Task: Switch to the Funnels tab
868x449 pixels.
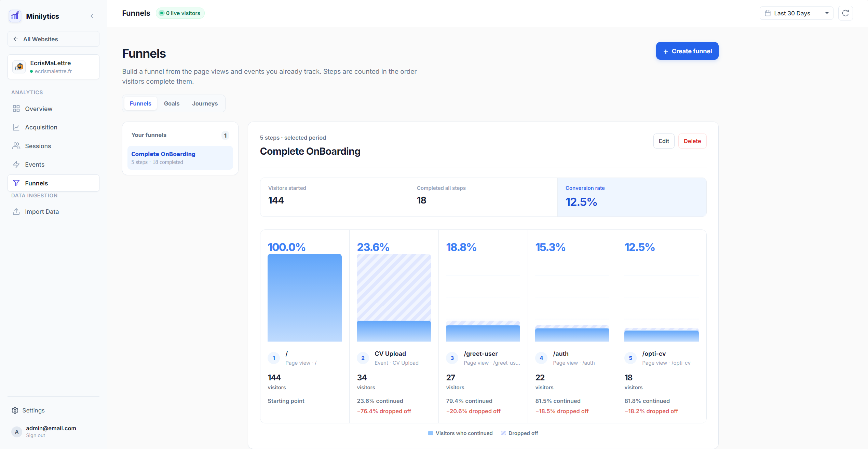Action: (140, 103)
